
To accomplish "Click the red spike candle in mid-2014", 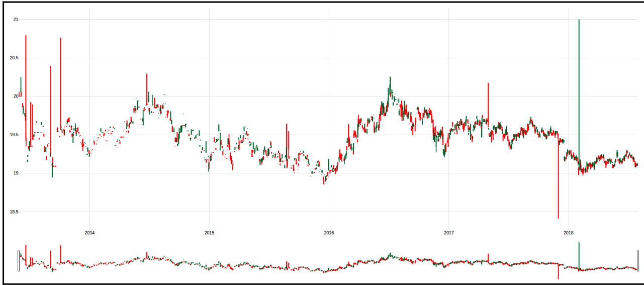I will (x=147, y=88).
